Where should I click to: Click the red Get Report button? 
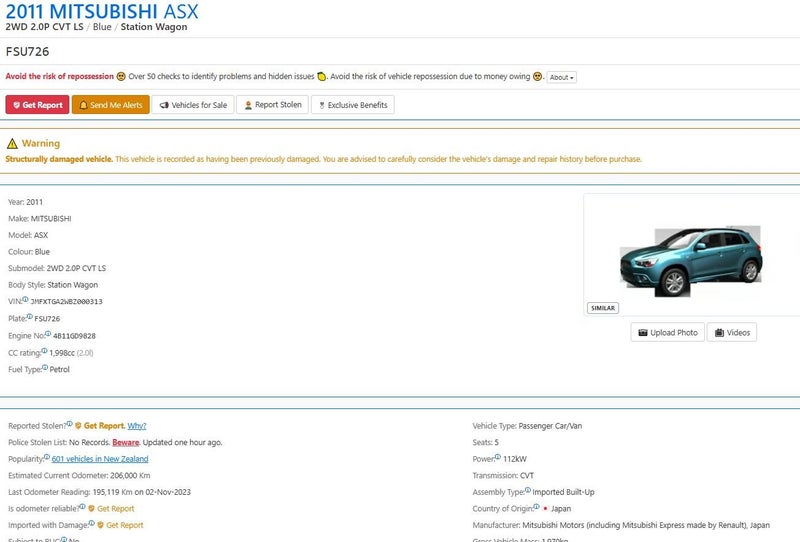(37, 105)
